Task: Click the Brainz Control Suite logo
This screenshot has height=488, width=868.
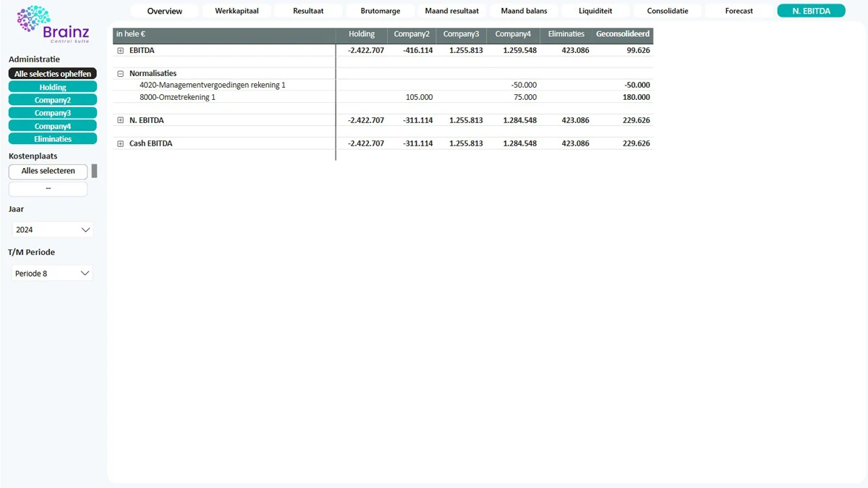Action: [x=53, y=25]
